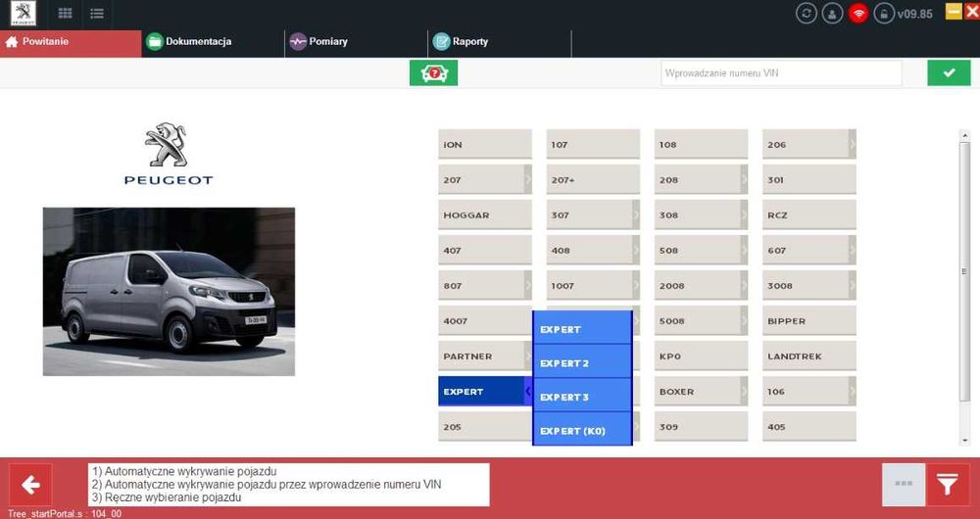This screenshot has height=519, width=980.
Task: Select EXPERT 2 from the submenu
Action: click(582, 362)
